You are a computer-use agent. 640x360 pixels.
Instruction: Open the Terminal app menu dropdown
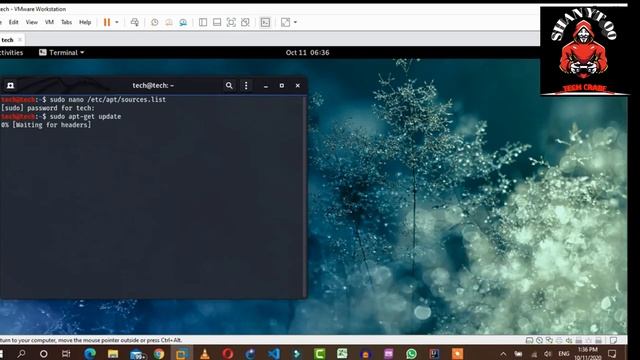[x=62, y=53]
